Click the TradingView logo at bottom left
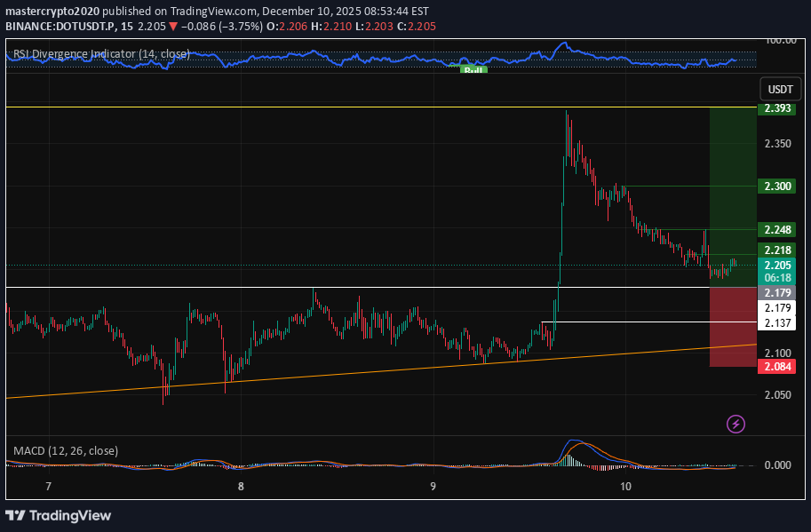811x532 pixels. pos(58,516)
